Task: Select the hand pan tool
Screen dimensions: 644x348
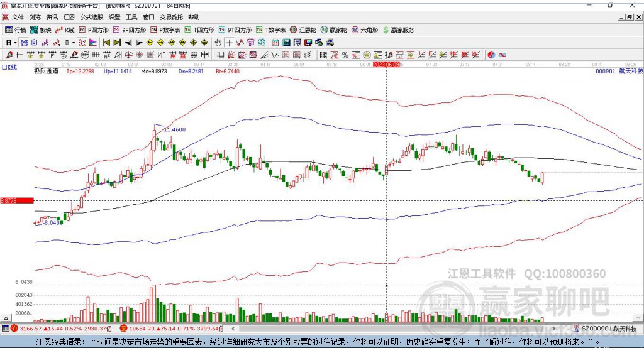Action: click(x=218, y=43)
